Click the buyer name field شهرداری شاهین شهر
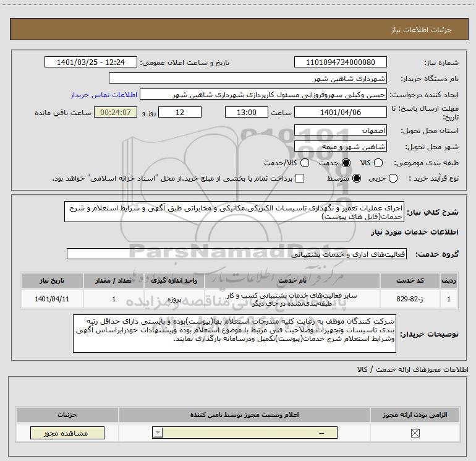This screenshot has width=476, height=461. point(248,78)
